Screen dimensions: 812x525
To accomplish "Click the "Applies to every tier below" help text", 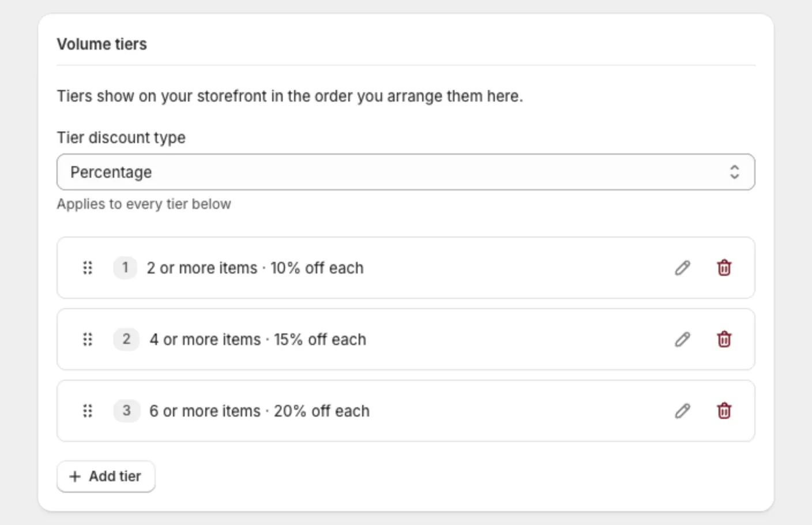I will point(144,204).
